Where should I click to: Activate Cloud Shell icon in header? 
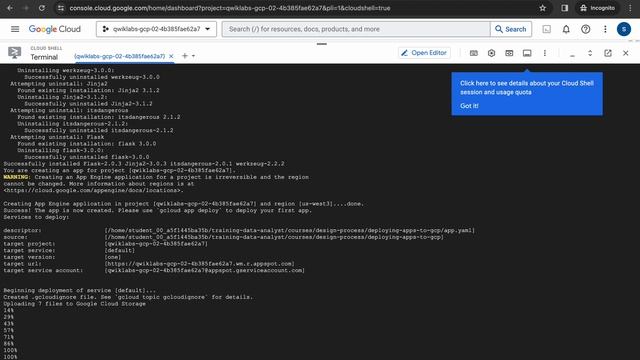point(547,29)
